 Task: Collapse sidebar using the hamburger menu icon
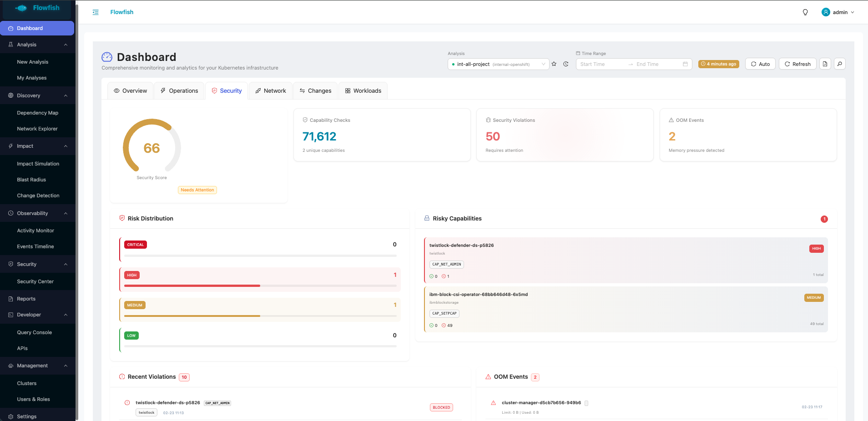click(x=96, y=12)
